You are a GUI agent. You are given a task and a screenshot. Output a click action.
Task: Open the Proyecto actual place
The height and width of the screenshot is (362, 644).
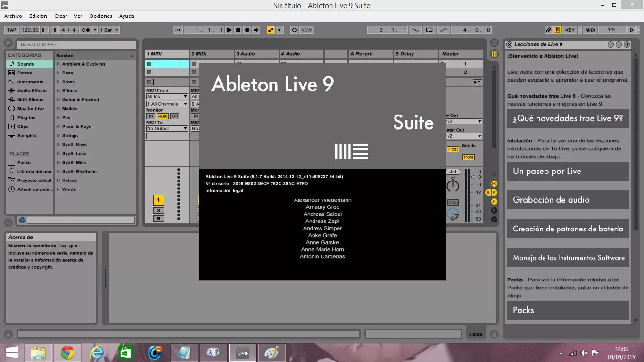tap(30, 181)
